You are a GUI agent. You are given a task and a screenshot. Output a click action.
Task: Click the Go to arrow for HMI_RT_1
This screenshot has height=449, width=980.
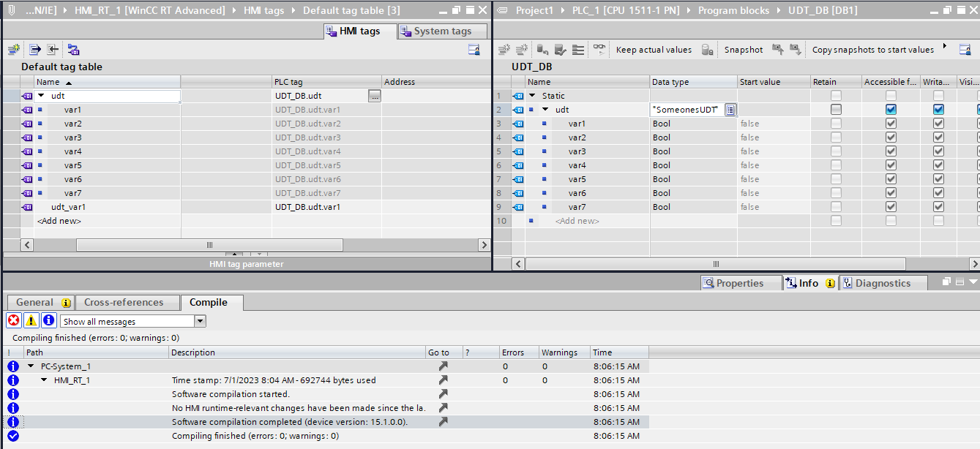(443, 380)
